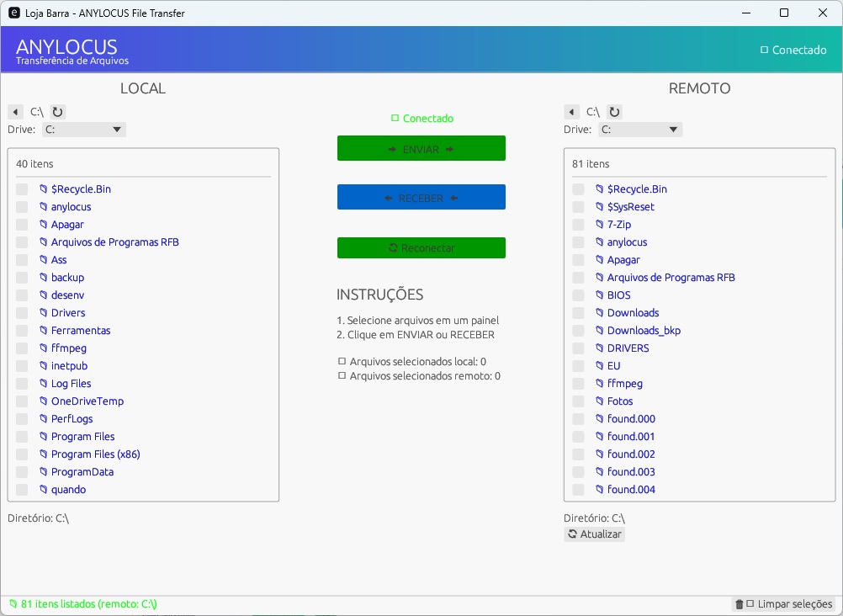Click folder icon of remote 7-Zip
The image size is (843, 616).
(600, 225)
